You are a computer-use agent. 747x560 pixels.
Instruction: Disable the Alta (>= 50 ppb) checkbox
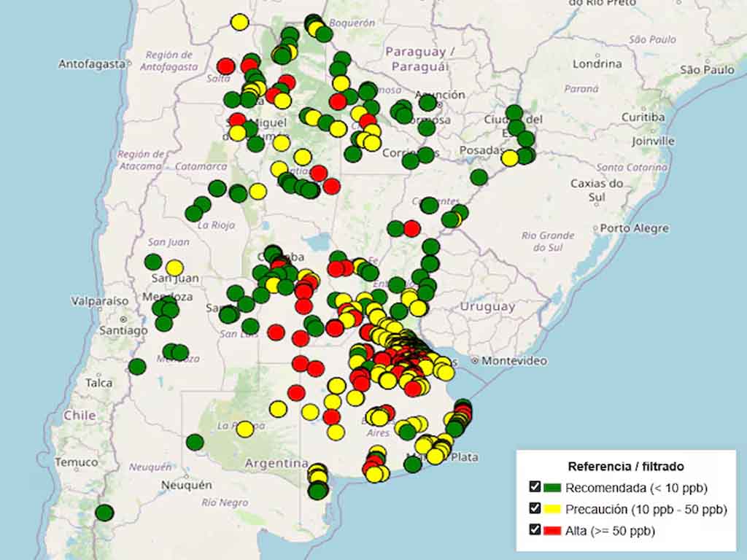[x=535, y=530]
